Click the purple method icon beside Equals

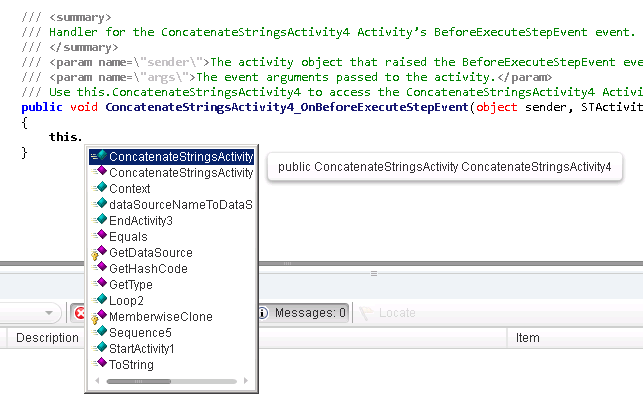99,236
